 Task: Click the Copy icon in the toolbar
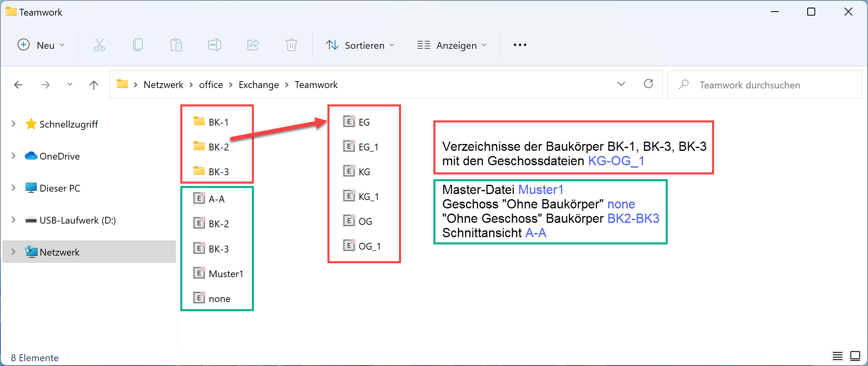pyautogui.click(x=138, y=45)
